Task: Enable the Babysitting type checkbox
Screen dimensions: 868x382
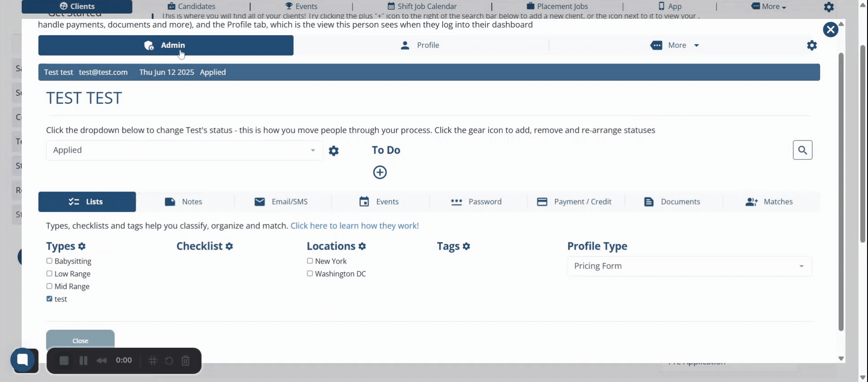Action: pyautogui.click(x=49, y=261)
